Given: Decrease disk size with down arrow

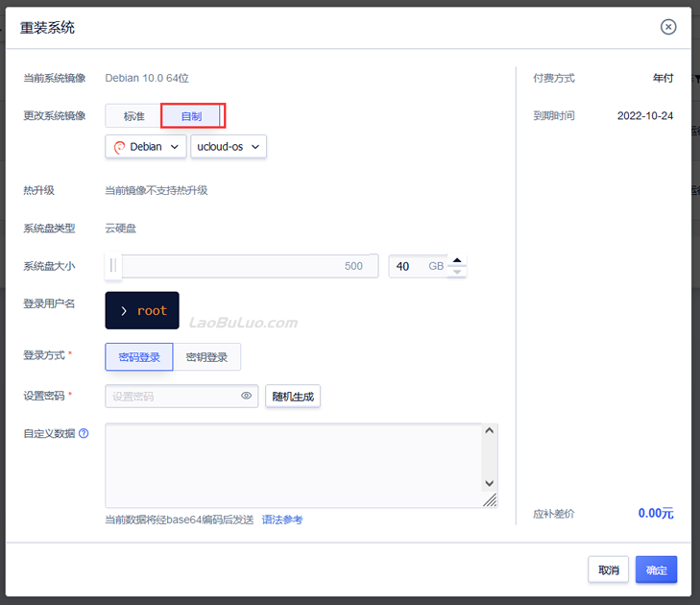Looking at the screenshot, I should [x=457, y=272].
